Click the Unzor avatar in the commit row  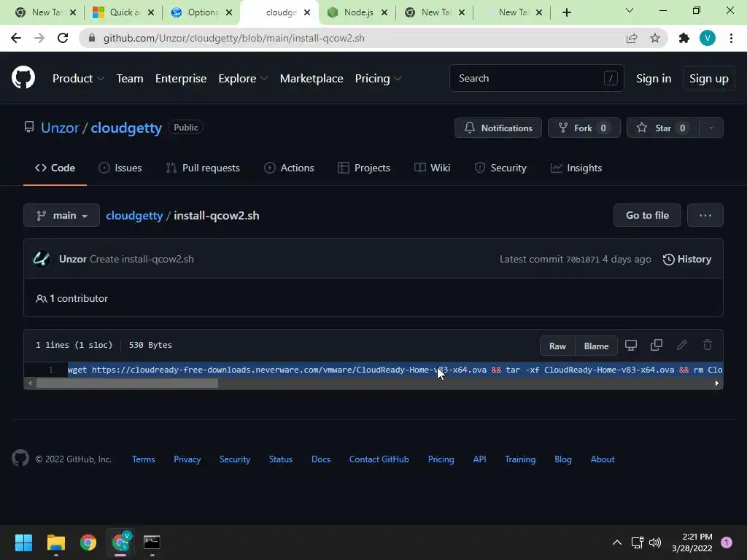pyautogui.click(x=42, y=259)
